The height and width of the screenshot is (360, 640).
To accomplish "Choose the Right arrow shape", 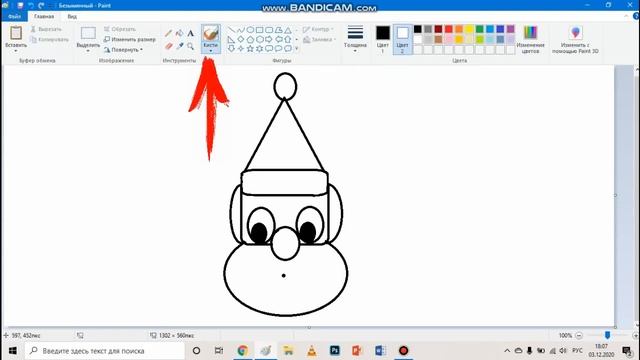I will 269,40.
